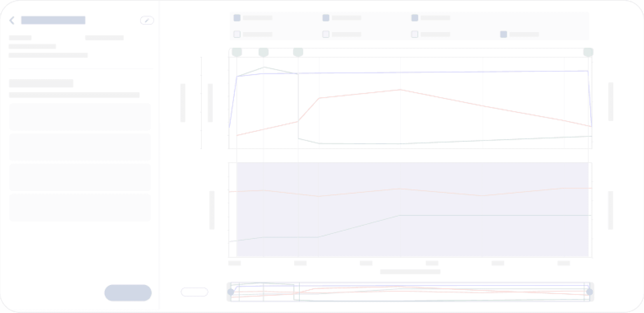The width and height of the screenshot is (644, 313).
Task: Enable the first unchecked checkbox in second legend row
Action: click(237, 34)
